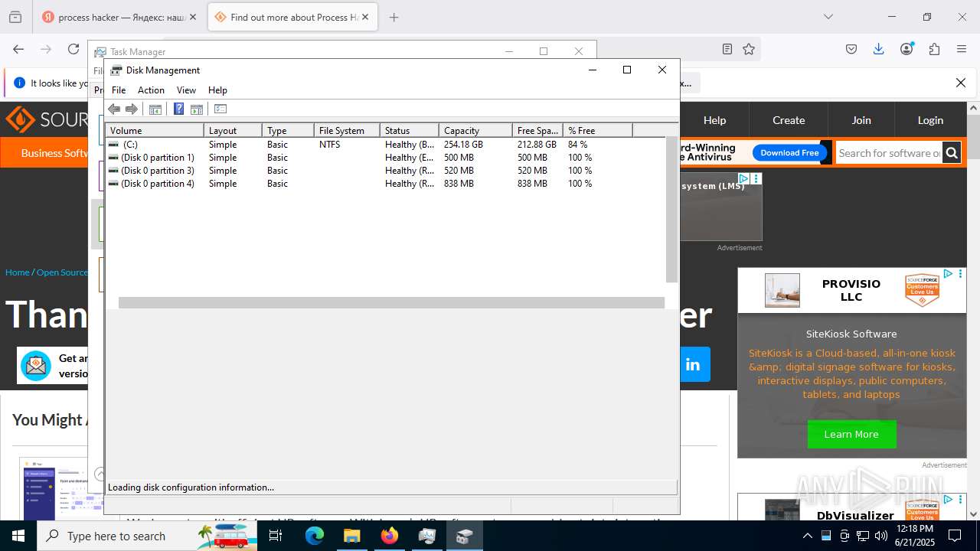Viewport: 980px width, 551px height.
Task: Select the Disk 0 partition 4 row
Action: click(385, 184)
